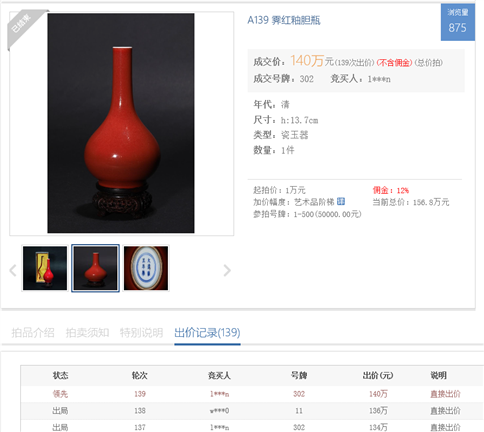Select thumbnail showing the vase base mark
Screen dimensions: 484x432
(x=146, y=268)
